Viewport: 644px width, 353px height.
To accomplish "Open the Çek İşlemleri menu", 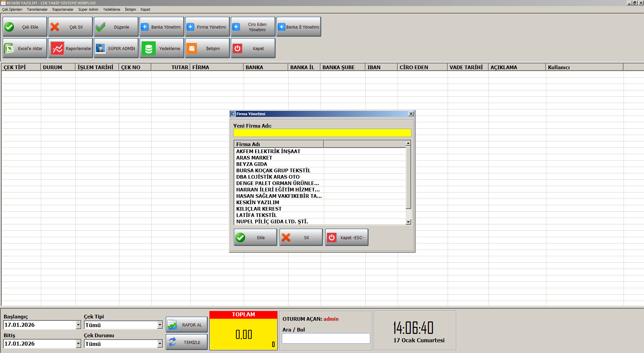I will (x=12, y=9).
